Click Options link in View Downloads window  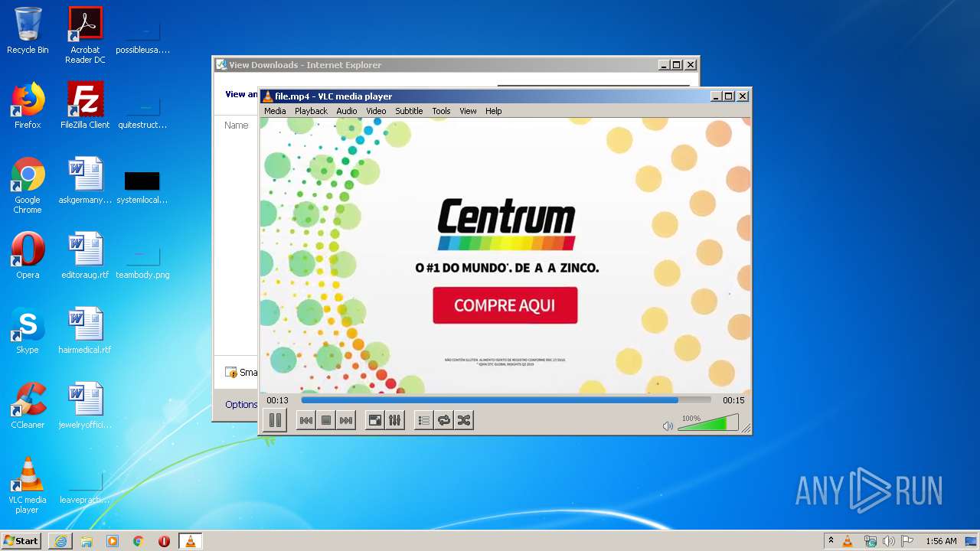240,404
